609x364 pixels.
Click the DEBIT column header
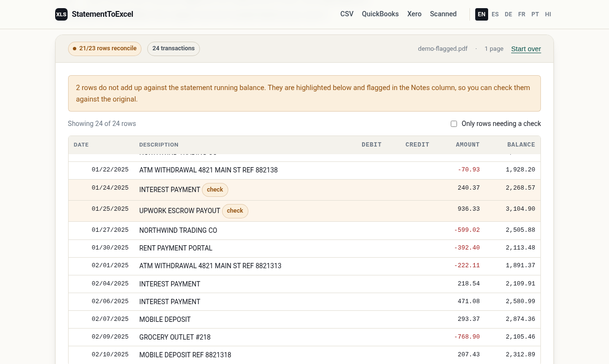372,145
